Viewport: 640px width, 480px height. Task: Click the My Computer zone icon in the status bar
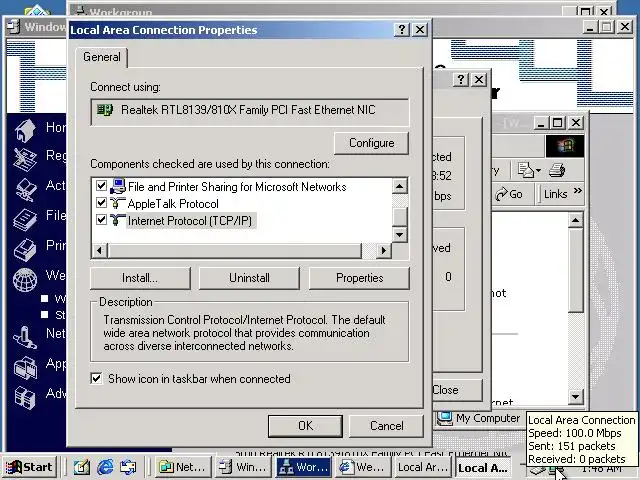click(x=444, y=418)
